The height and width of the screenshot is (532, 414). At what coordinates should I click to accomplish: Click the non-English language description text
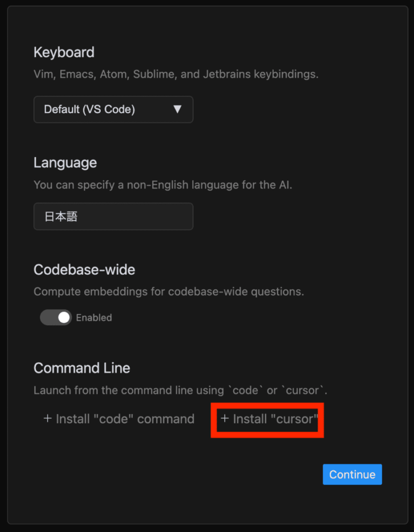[x=163, y=185]
